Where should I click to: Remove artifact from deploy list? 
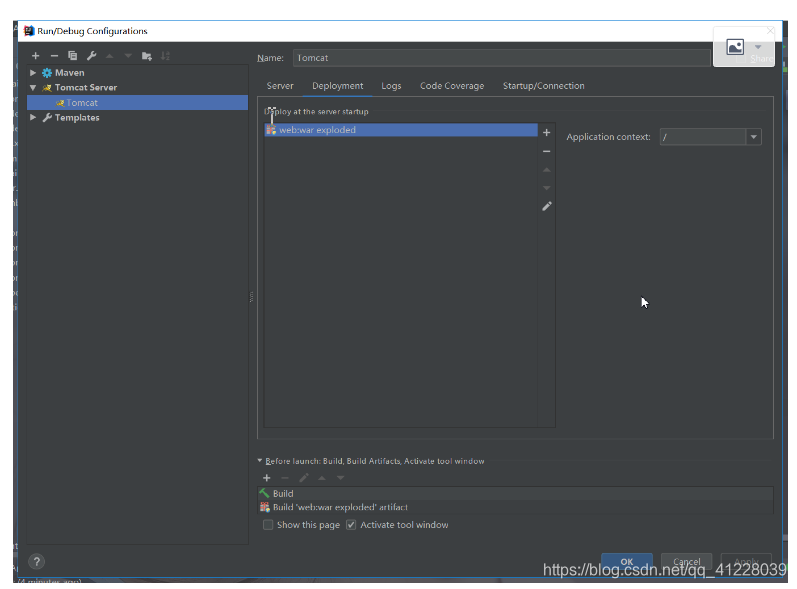click(x=546, y=151)
